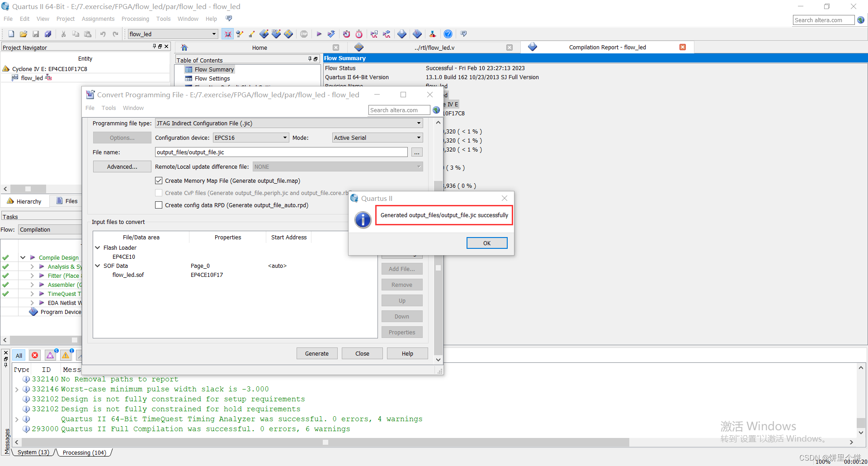Image resolution: width=868 pixels, height=466 pixels.
Task: Click the globe icon in Convert Programming File window
Action: click(x=436, y=110)
